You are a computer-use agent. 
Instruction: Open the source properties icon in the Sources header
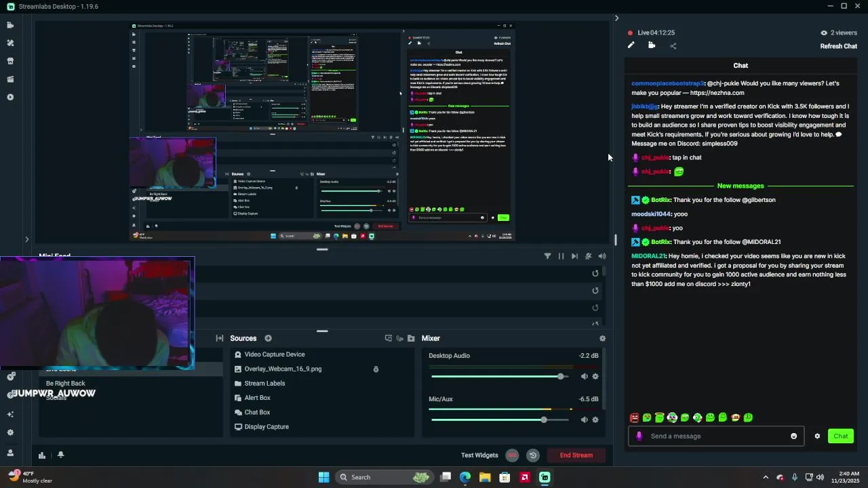(x=389, y=338)
